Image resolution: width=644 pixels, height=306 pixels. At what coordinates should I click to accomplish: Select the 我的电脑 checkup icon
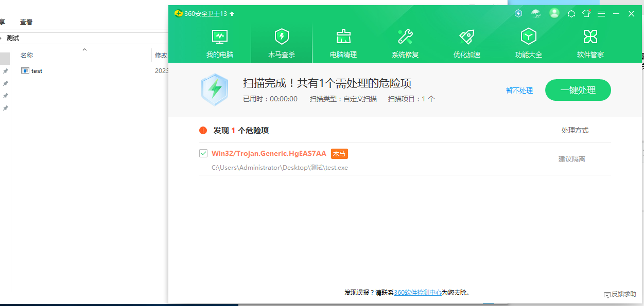pos(219,41)
